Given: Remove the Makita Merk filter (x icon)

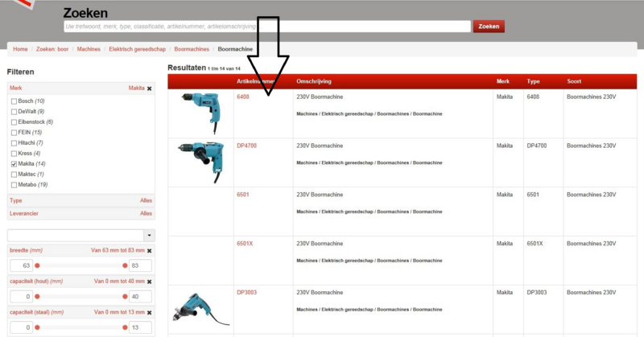Looking at the screenshot, I should pyautogui.click(x=150, y=88).
